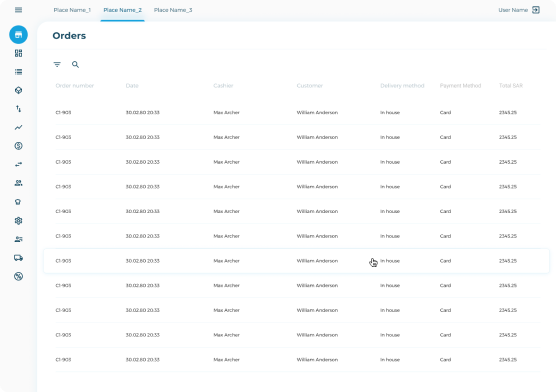Open the user with list lines icon
This screenshot has height=392, width=556.
18,239
